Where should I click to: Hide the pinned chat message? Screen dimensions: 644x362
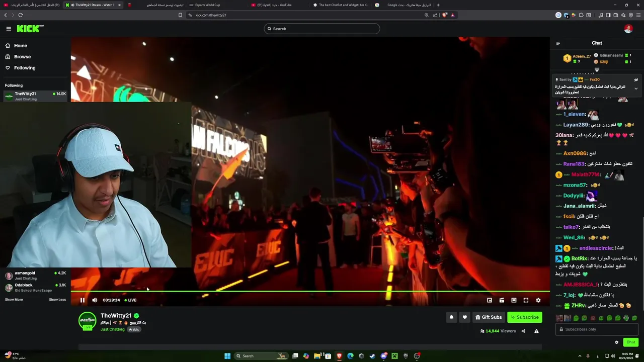click(x=636, y=80)
